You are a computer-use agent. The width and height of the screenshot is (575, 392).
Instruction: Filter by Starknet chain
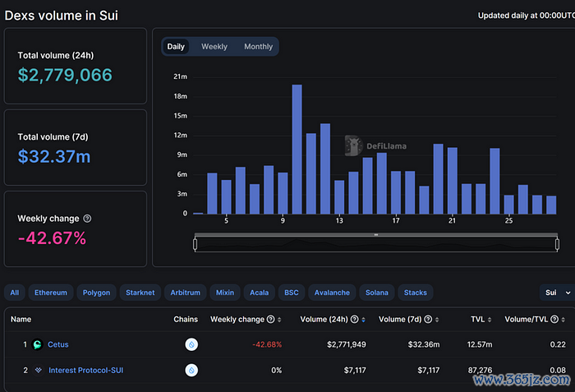140,293
